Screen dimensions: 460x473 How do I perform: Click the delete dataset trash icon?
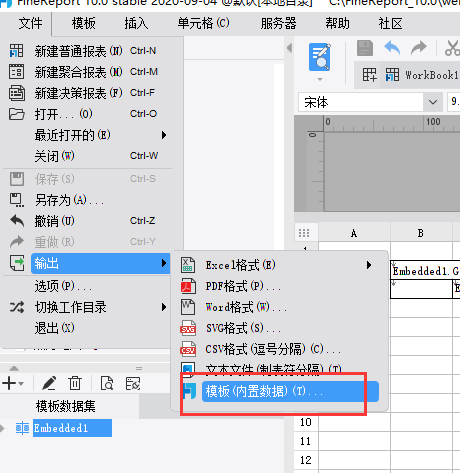(75, 383)
